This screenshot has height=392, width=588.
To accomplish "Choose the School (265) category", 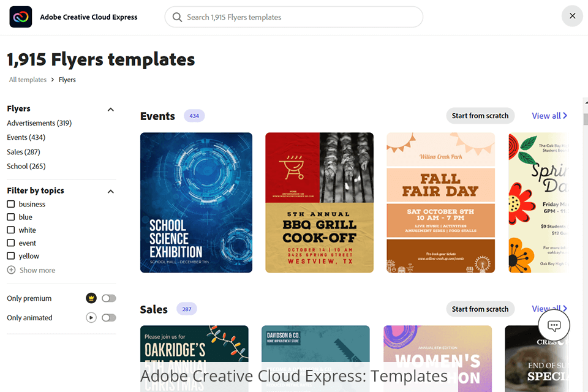I will (26, 166).
